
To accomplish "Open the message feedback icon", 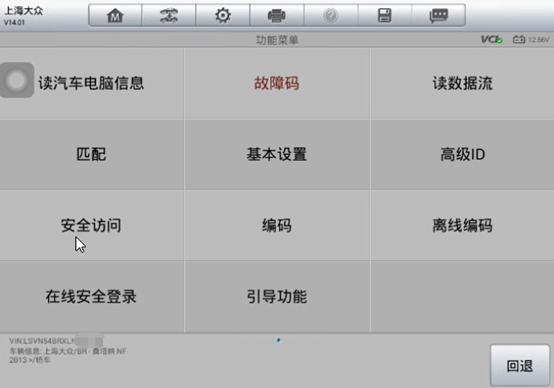I will tap(438, 16).
